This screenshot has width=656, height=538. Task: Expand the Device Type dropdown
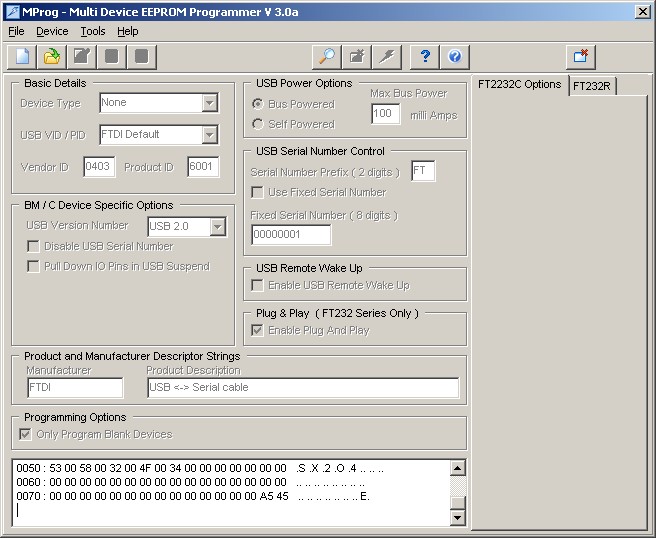(x=209, y=103)
